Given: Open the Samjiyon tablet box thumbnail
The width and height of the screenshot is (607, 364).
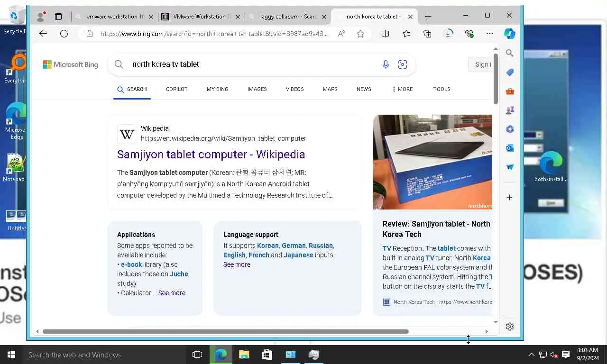Looking at the screenshot, I should pos(432,162).
